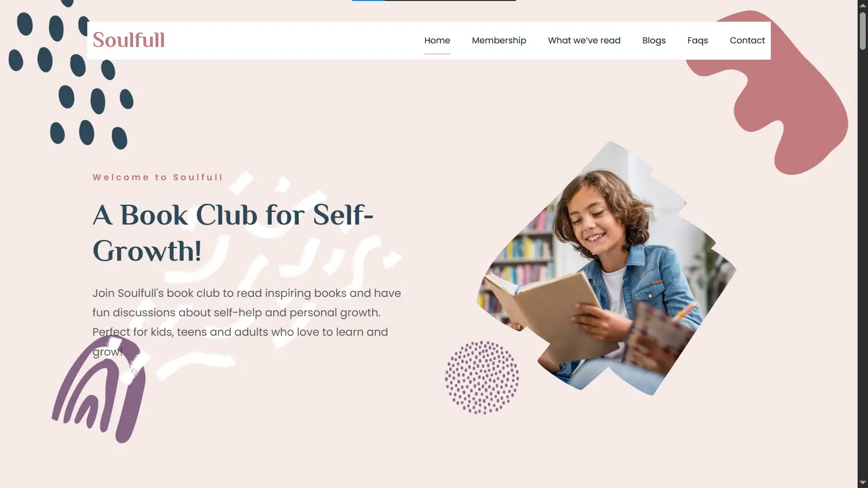Click the scrollbar down arrow
The width and height of the screenshot is (868, 488).
click(863, 483)
